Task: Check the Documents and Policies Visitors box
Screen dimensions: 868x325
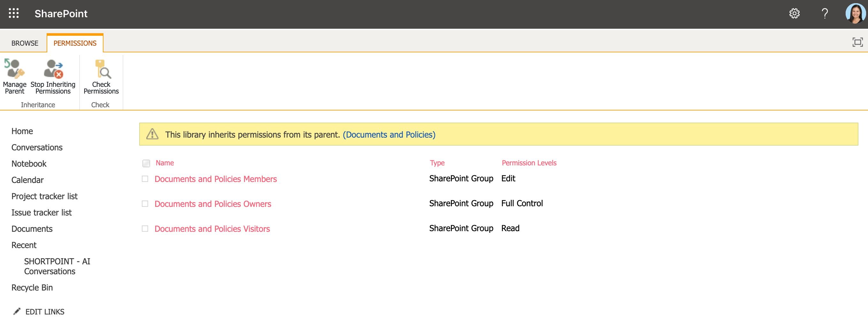Action: point(145,229)
